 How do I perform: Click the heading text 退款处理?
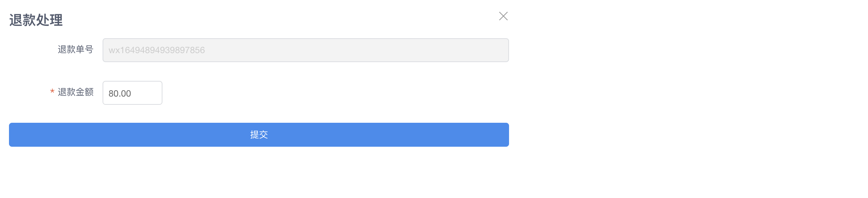pos(36,20)
